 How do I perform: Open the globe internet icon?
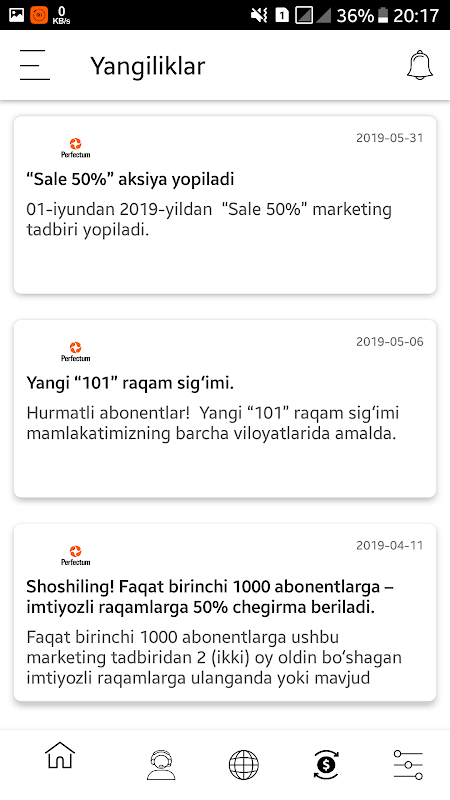tap(244, 765)
